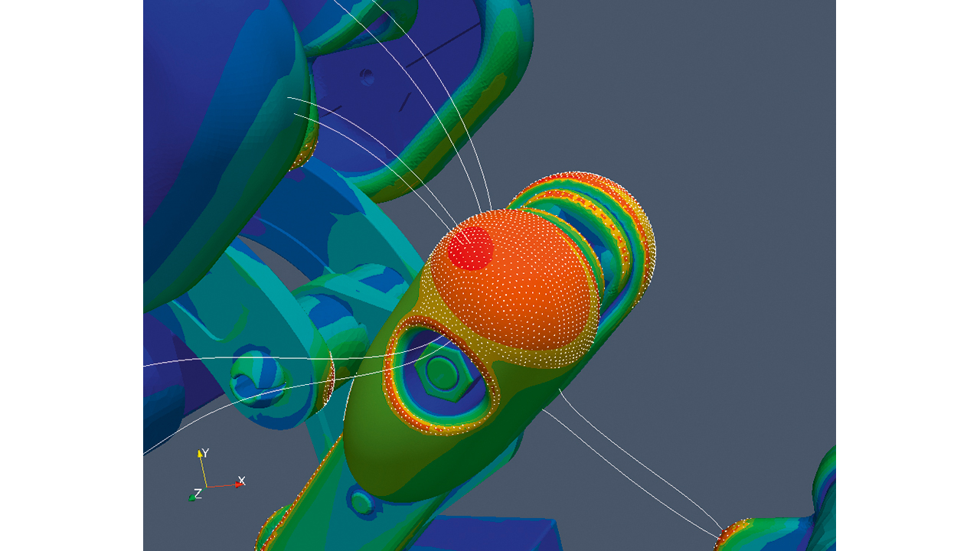Screen dimensions: 980x551
Task: Click the green Z-axis arrowhead
Action: coord(193,497)
